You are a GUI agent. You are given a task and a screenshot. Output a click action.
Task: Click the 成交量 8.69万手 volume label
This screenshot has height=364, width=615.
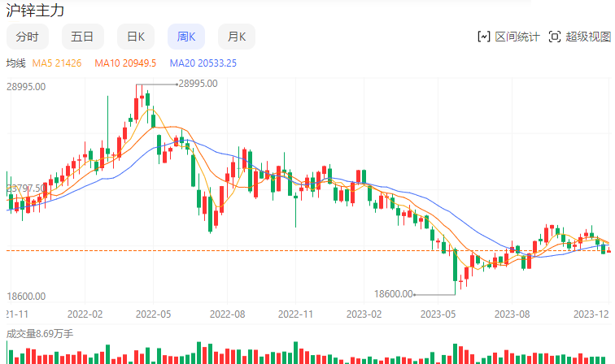(x=40, y=333)
